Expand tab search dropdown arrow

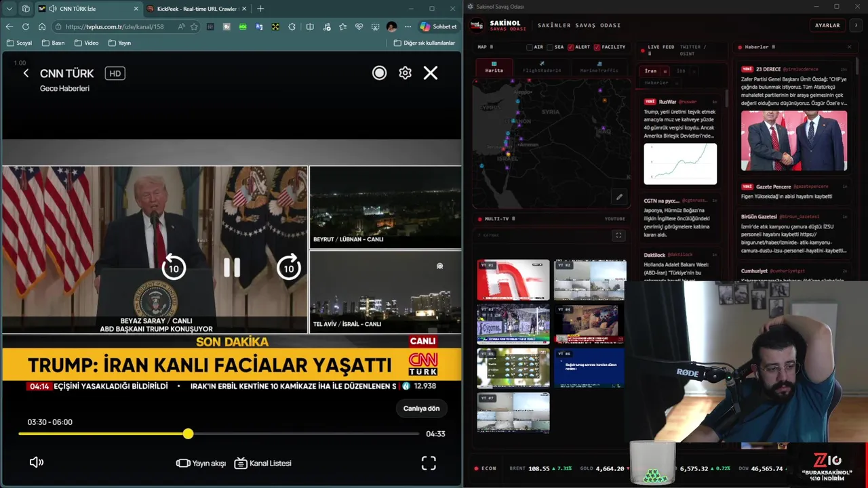(x=9, y=9)
